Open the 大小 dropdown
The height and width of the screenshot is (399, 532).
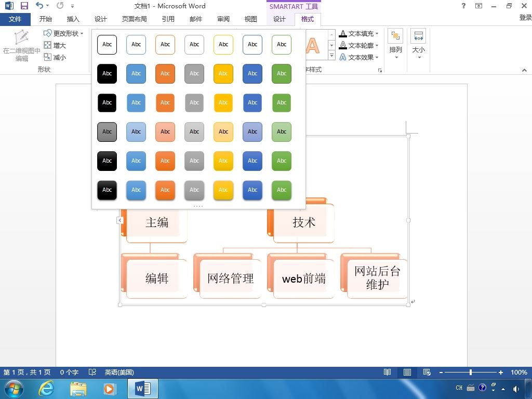point(418,44)
